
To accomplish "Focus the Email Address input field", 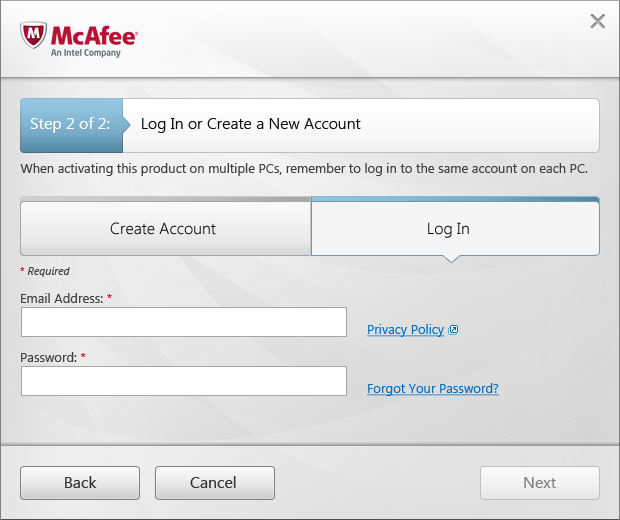I will point(184,322).
